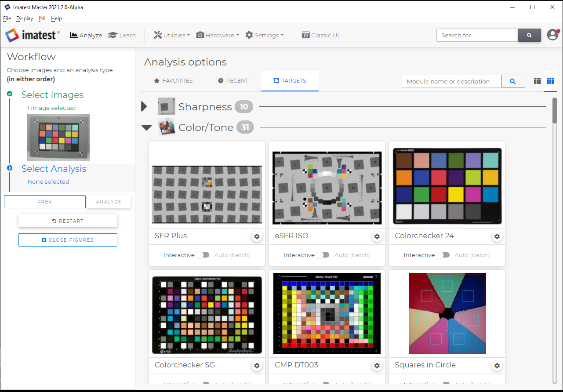
Task: Click the '1 image selected' text
Action: point(51,108)
